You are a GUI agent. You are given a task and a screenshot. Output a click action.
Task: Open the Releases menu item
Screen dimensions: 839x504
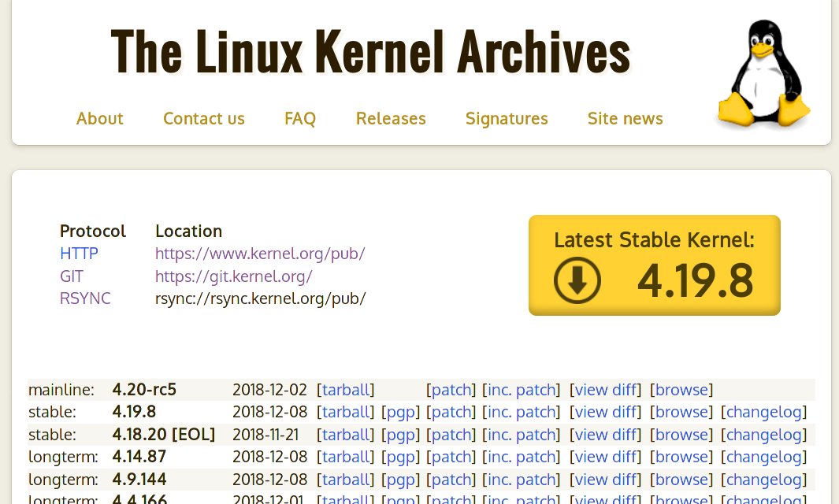392,118
